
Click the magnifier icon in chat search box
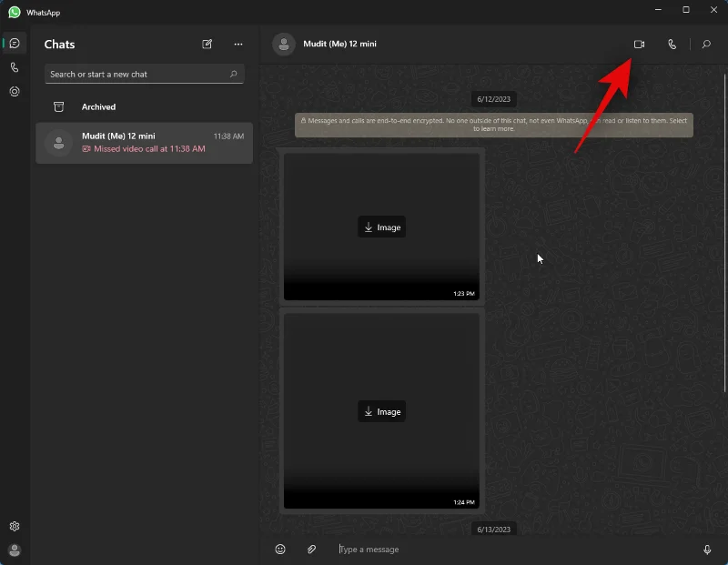point(234,74)
